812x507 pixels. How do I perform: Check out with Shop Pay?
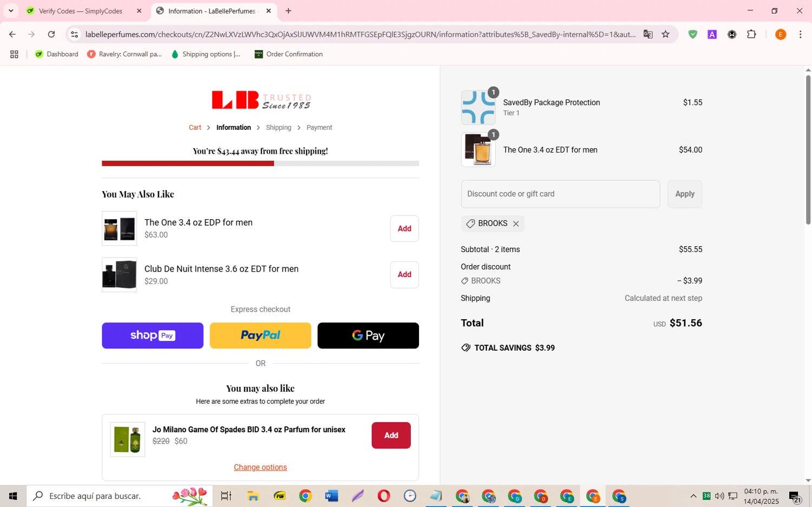[153, 335]
